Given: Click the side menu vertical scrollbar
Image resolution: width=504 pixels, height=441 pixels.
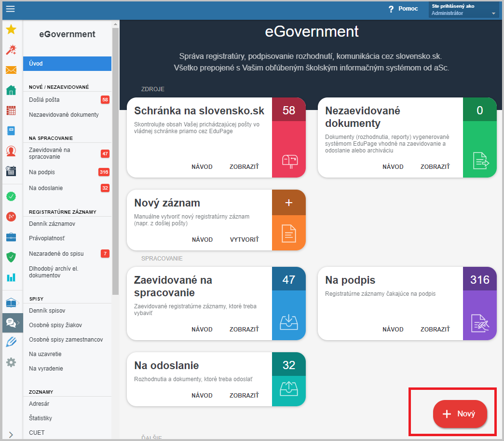Looking at the screenshot, I should point(115,161).
